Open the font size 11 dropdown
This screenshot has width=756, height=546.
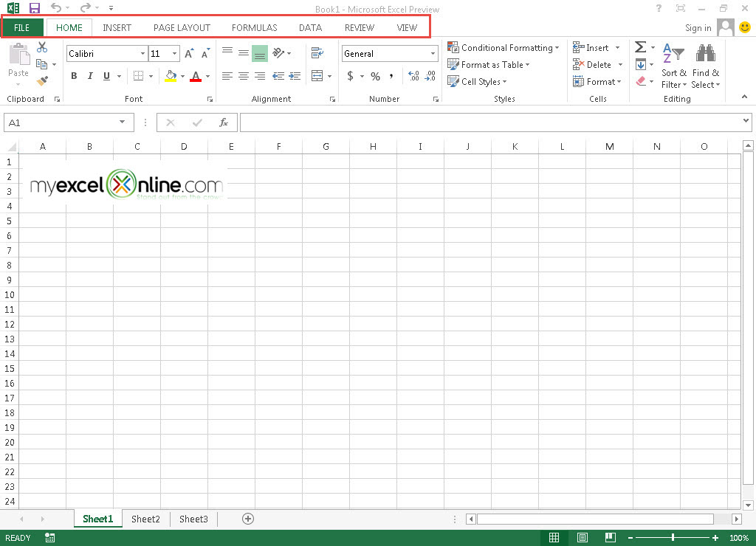point(174,53)
